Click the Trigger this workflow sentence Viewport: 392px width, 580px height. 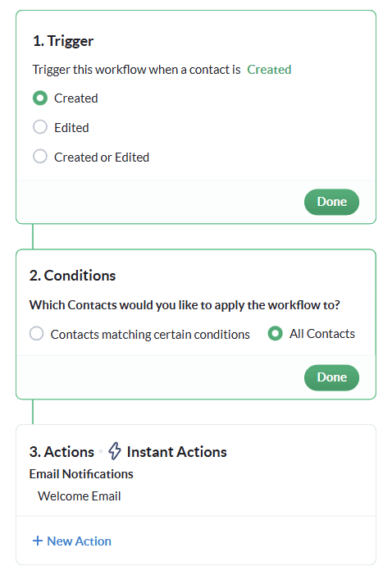click(136, 70)
